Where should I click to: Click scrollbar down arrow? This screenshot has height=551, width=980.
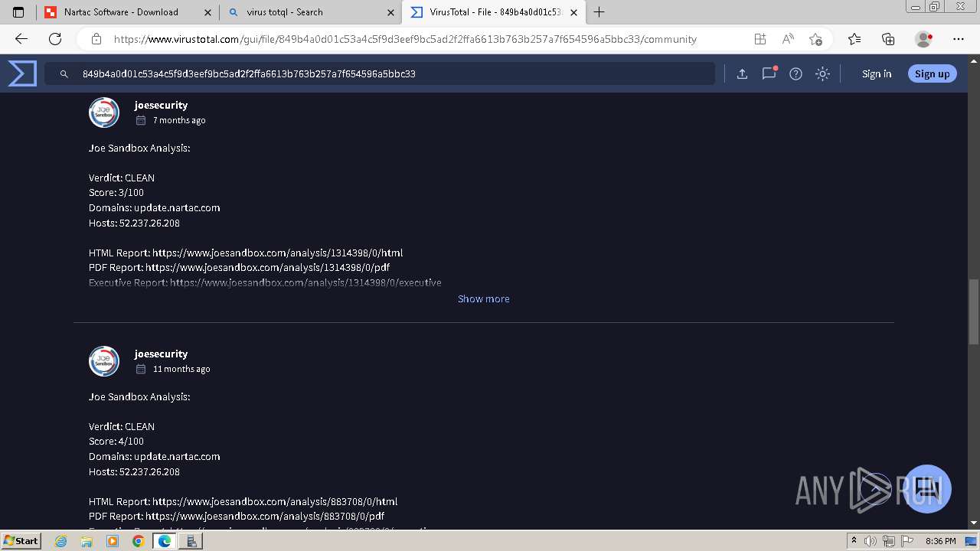tap(974, 523)
